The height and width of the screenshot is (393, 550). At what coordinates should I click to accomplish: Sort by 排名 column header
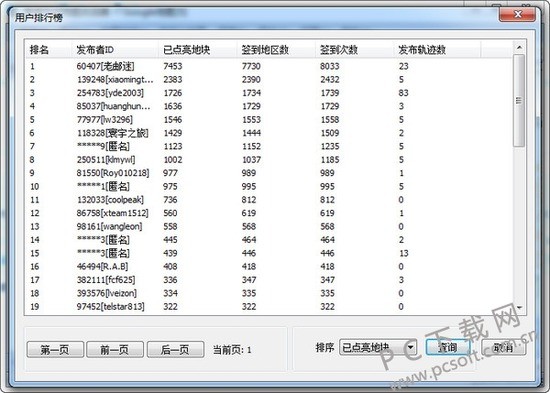[48, 49]
